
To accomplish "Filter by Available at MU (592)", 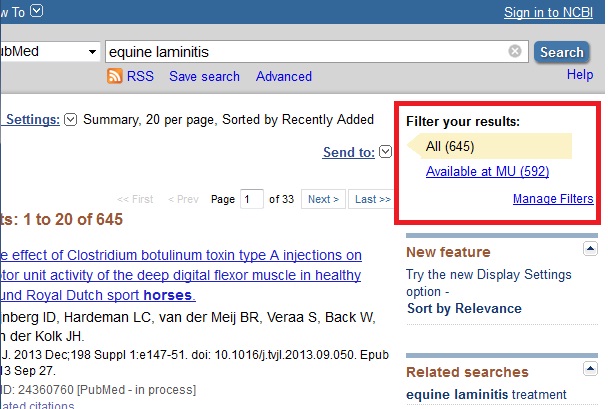I will pos(487,172).
